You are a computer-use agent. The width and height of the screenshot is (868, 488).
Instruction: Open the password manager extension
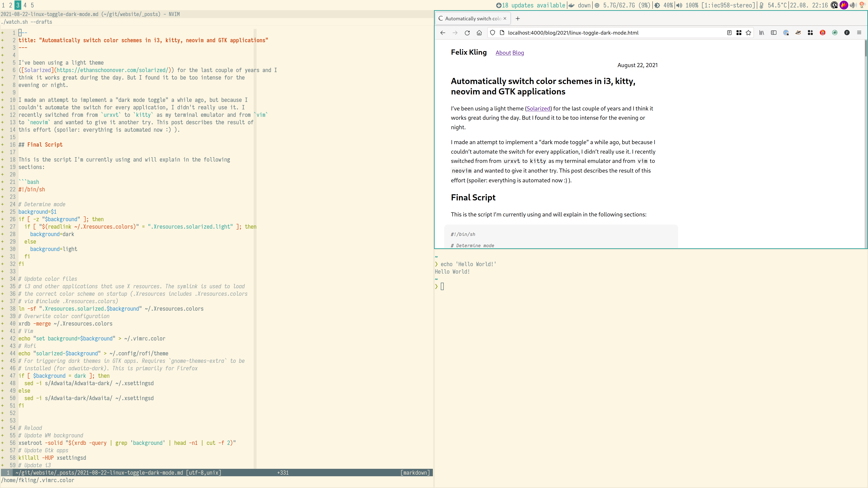[786, 33]
